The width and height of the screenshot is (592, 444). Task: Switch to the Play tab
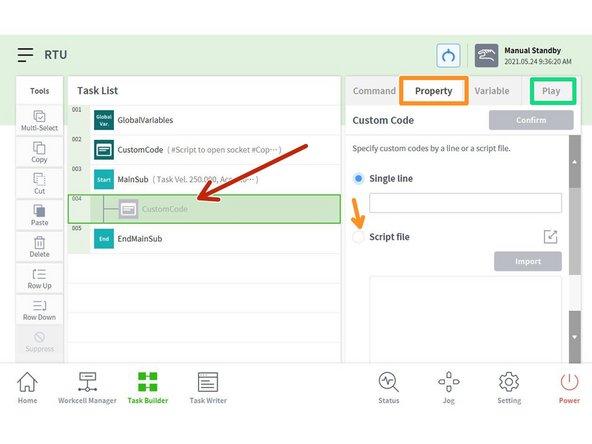click(551, 91)
